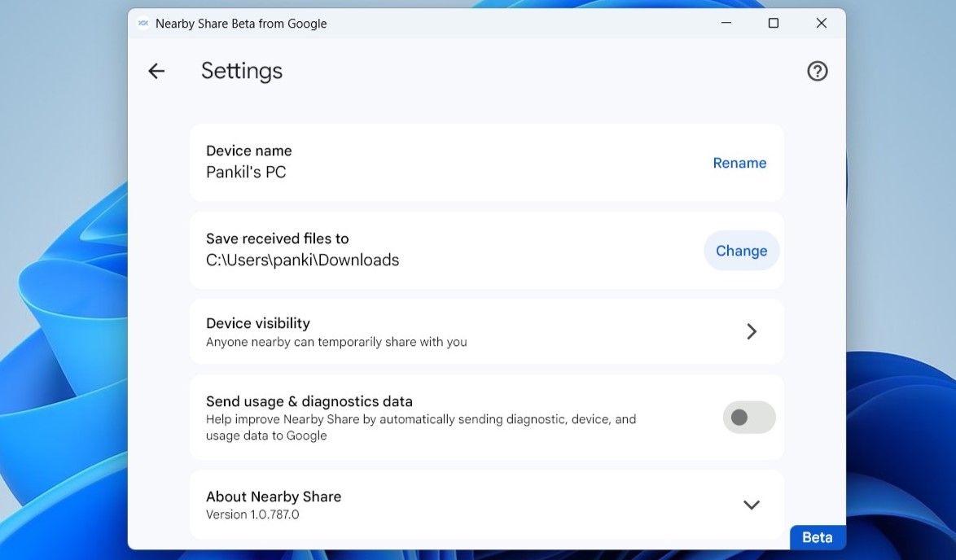Click the Device visibility description text
This screenshot has width=956, height=560.
336,342
